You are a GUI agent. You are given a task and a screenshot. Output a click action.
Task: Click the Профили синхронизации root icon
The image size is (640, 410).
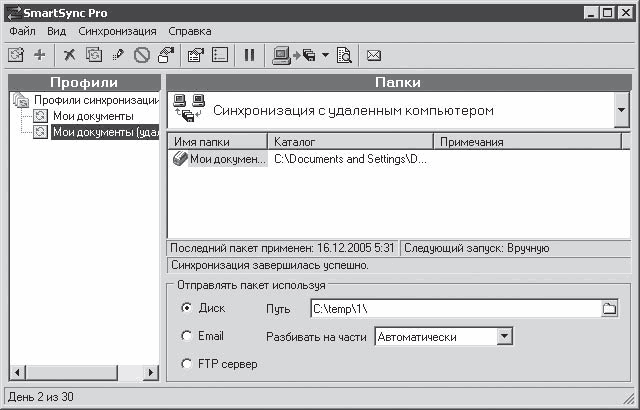tap(21, 100)
